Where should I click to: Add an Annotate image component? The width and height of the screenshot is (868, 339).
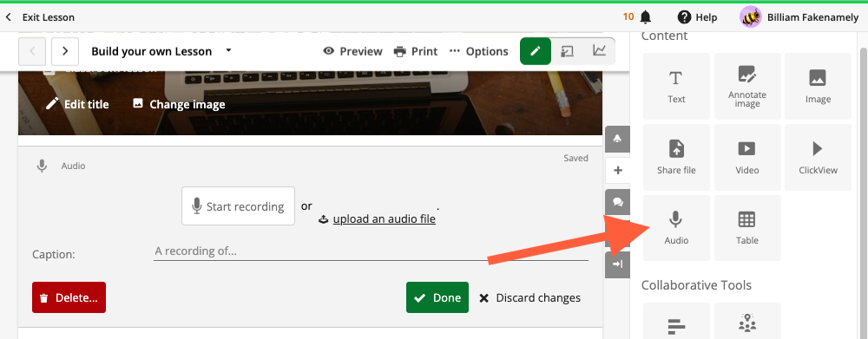coord(747,87)
